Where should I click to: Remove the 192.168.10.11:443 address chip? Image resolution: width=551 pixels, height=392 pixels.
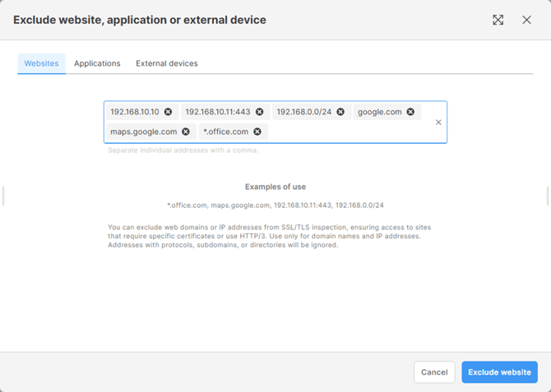(260, 112)
